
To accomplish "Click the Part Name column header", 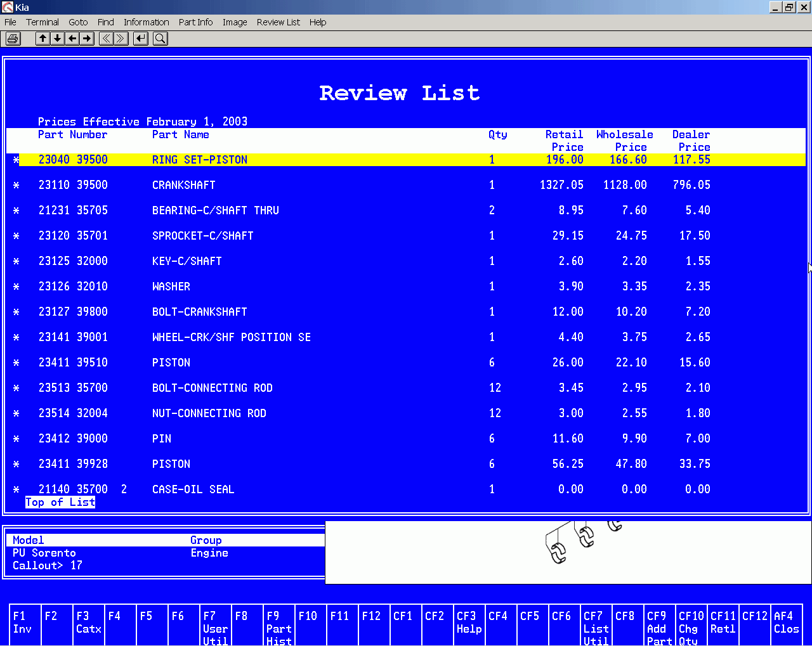I will [x=181, y=134].
